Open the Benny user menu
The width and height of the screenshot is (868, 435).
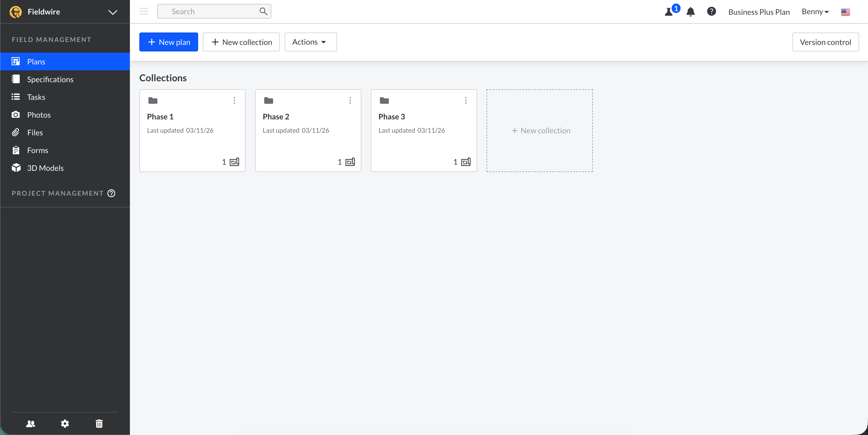click(815, 12)
